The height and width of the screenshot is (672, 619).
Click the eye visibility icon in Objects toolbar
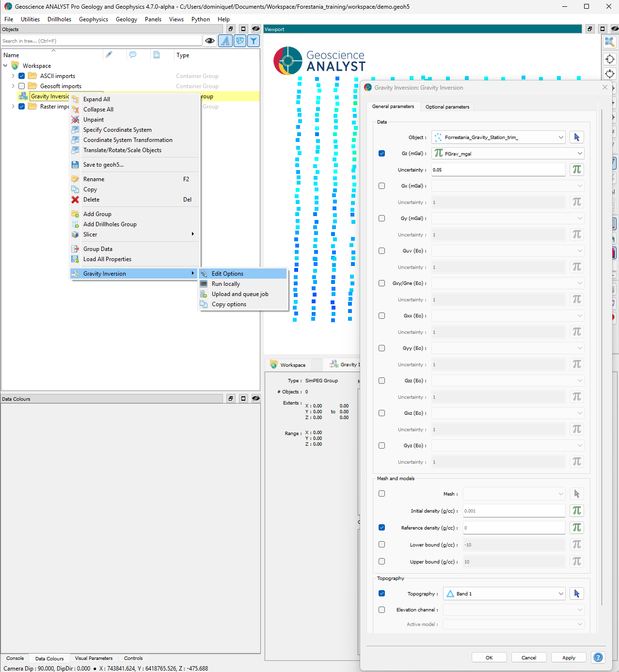209,41
